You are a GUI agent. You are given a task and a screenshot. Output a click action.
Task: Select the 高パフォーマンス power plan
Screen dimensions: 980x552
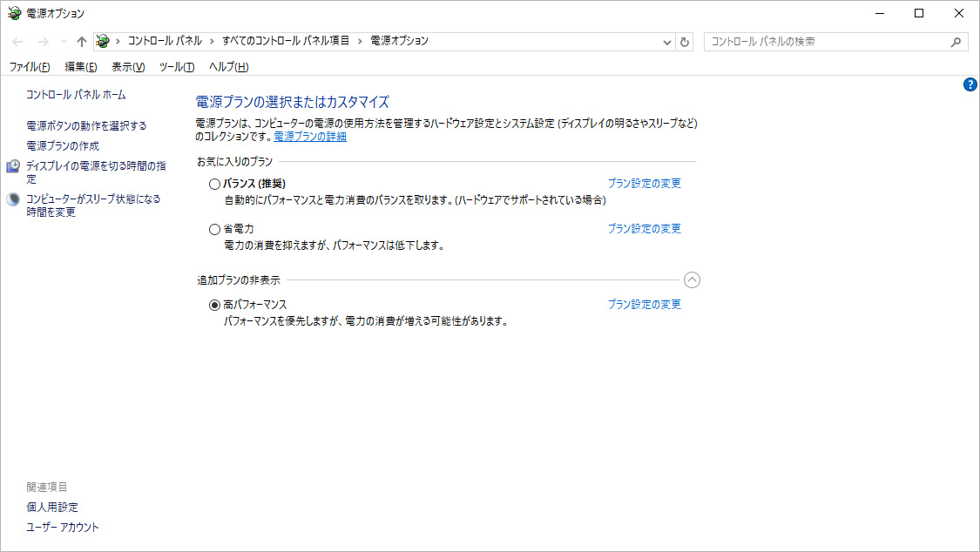214,306
